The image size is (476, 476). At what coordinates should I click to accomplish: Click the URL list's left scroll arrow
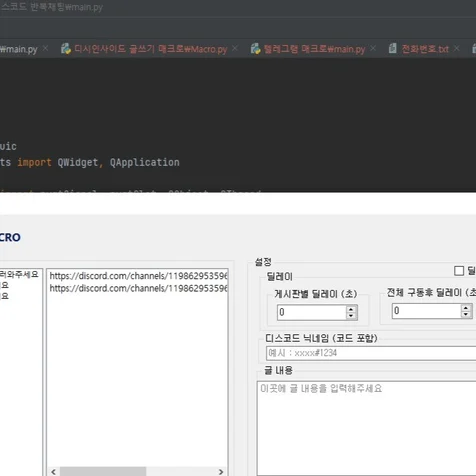(53, 472)
